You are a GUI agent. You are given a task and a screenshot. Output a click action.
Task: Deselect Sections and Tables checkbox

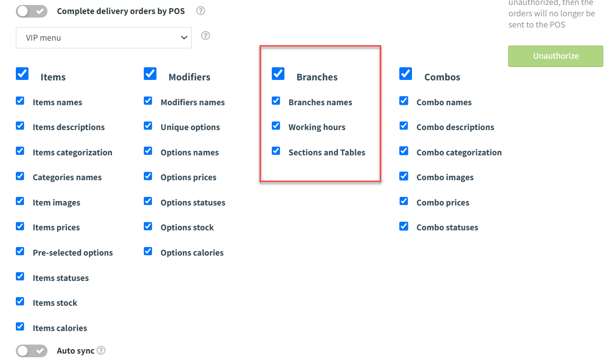click(276, 151)
